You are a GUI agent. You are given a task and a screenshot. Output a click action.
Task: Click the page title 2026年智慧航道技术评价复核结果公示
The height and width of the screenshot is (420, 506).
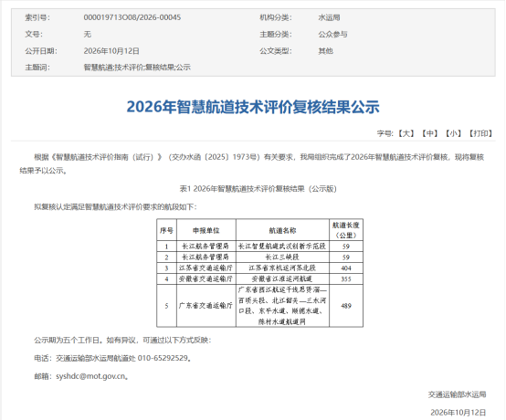[253, 107]
